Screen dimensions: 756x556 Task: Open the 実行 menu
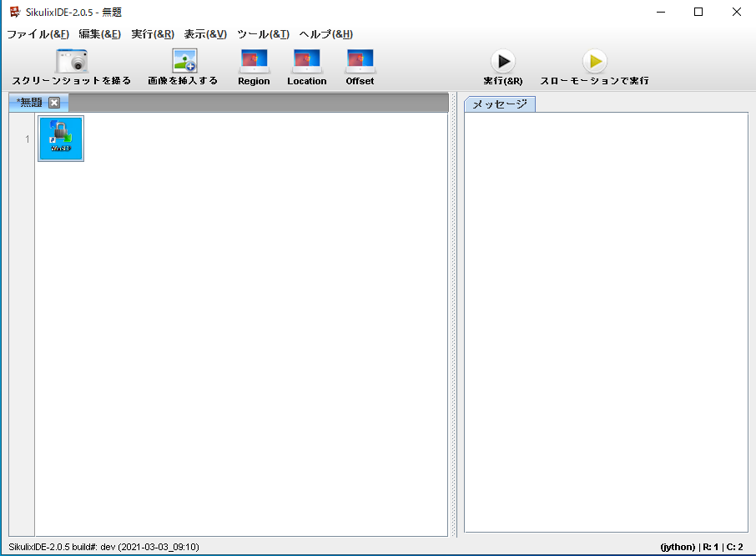[153, 34]
